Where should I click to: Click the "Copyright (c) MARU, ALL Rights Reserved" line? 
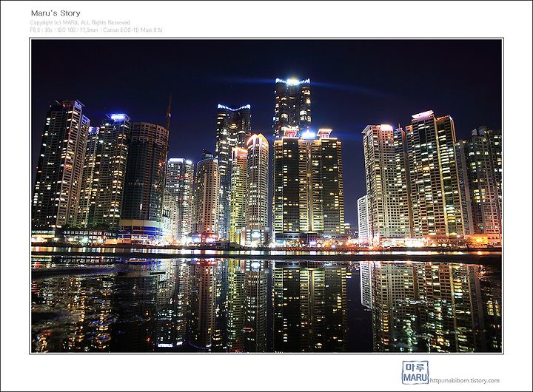80,22
